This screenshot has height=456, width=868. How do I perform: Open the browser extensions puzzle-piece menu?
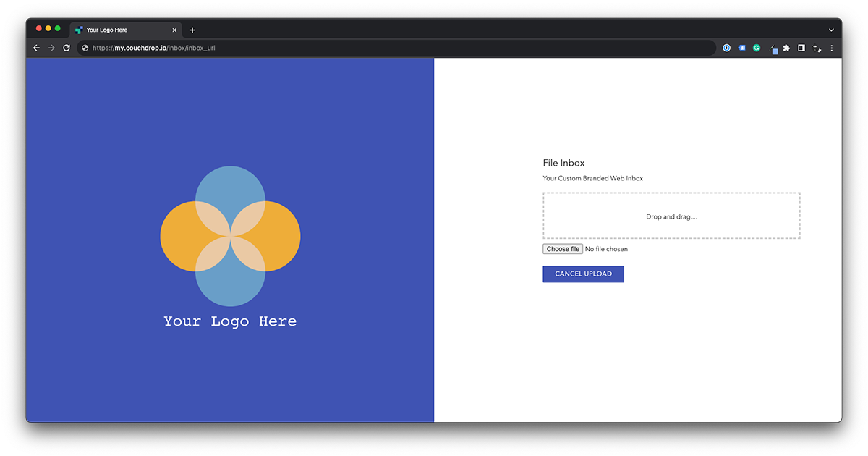[x=787, y=48]
